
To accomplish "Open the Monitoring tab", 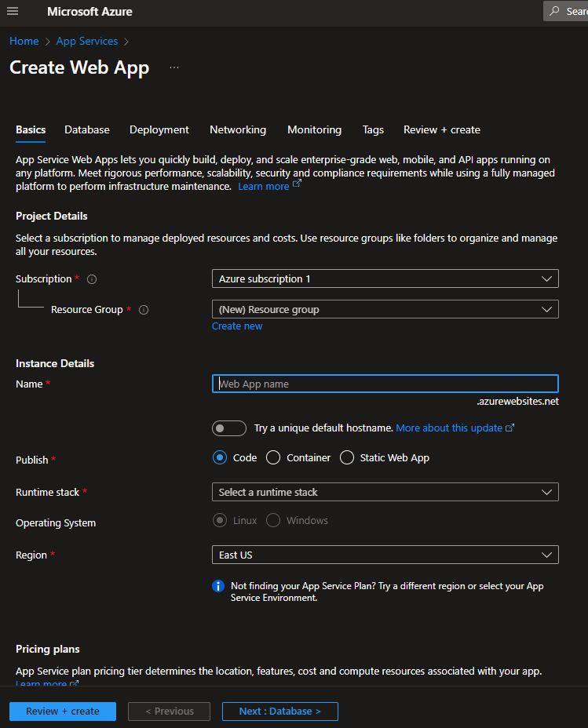I will pyautogui.click(x=314, y=130).
